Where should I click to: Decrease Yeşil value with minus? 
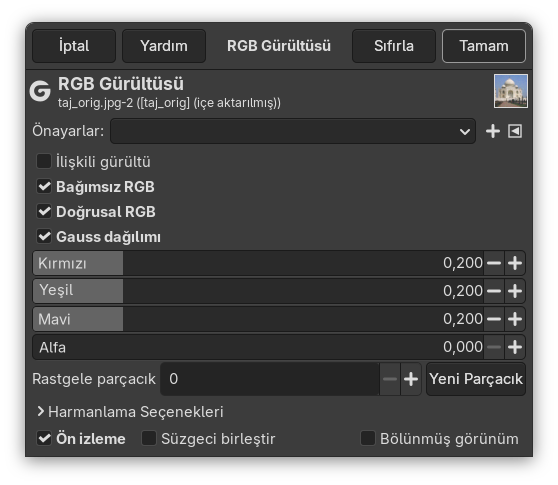click(494, 291)
